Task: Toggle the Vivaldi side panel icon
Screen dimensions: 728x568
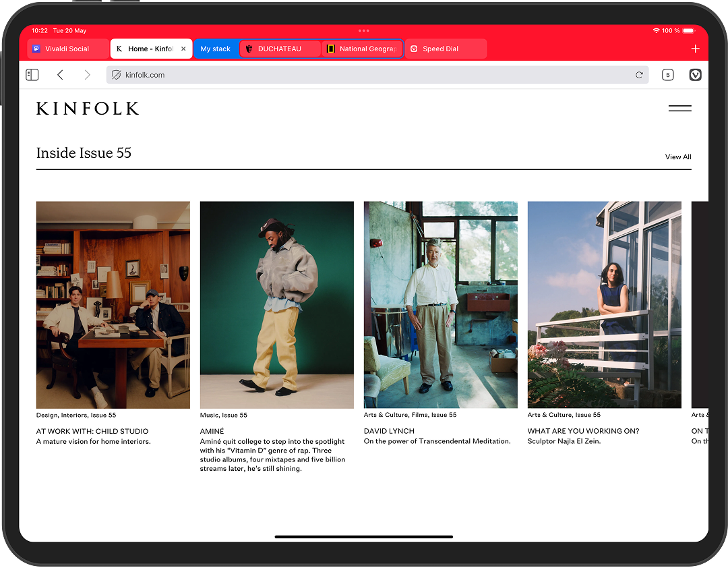Action: tap(32, 75)
